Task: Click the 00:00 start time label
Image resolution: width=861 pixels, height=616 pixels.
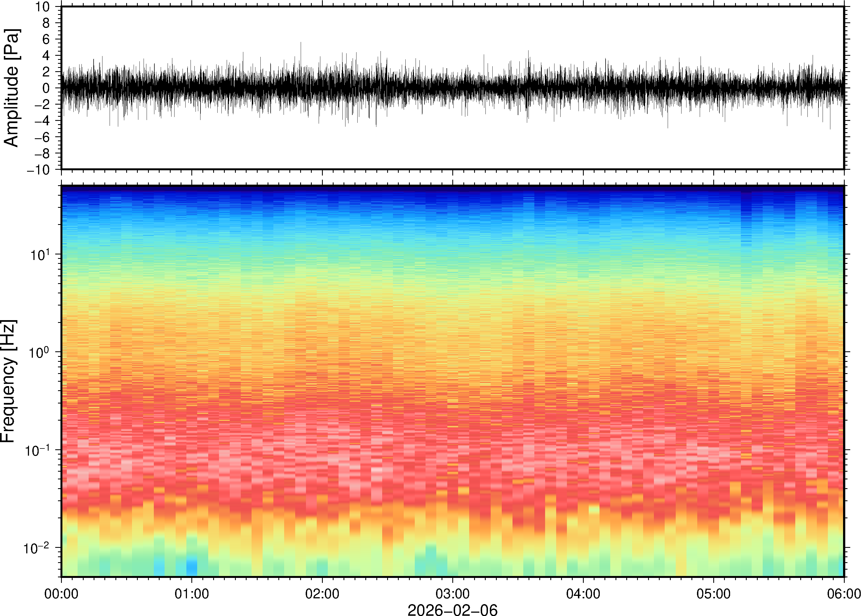Action: [62, 594]
